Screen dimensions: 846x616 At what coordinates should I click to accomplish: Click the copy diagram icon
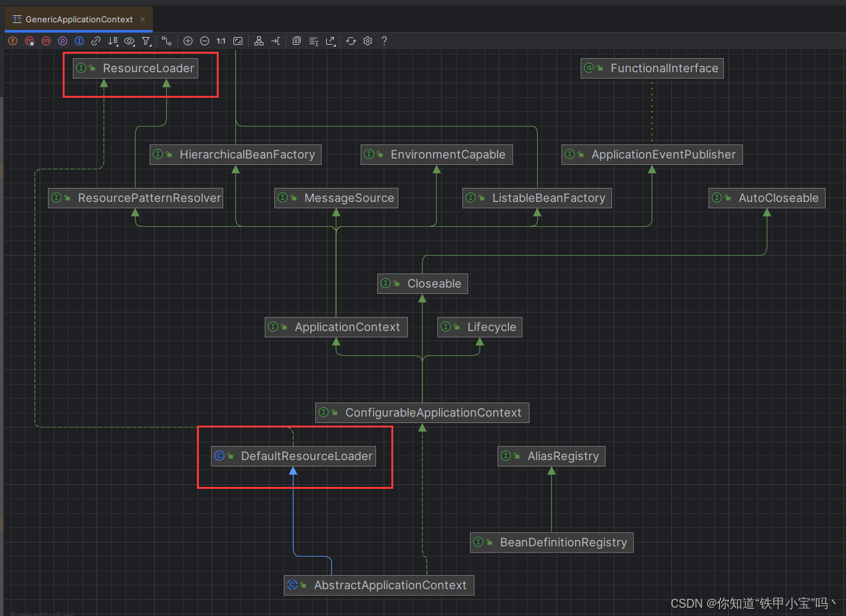(297, 41)
